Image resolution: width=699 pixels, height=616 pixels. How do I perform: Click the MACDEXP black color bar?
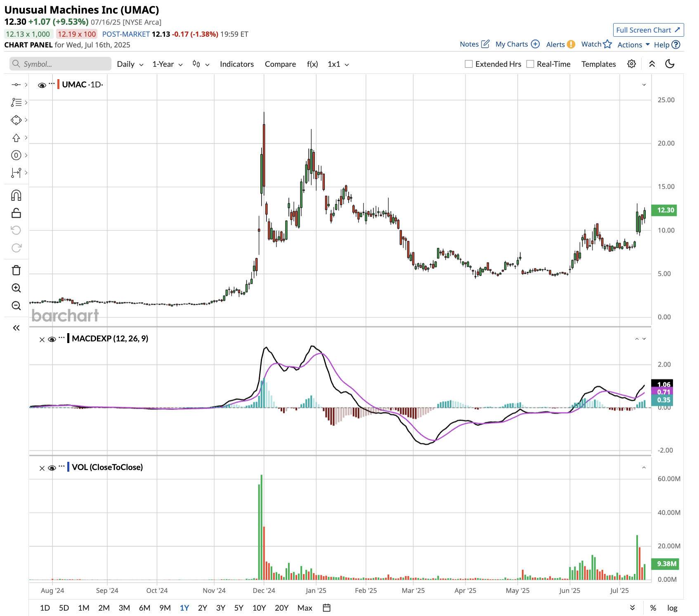tap(68, 339)
